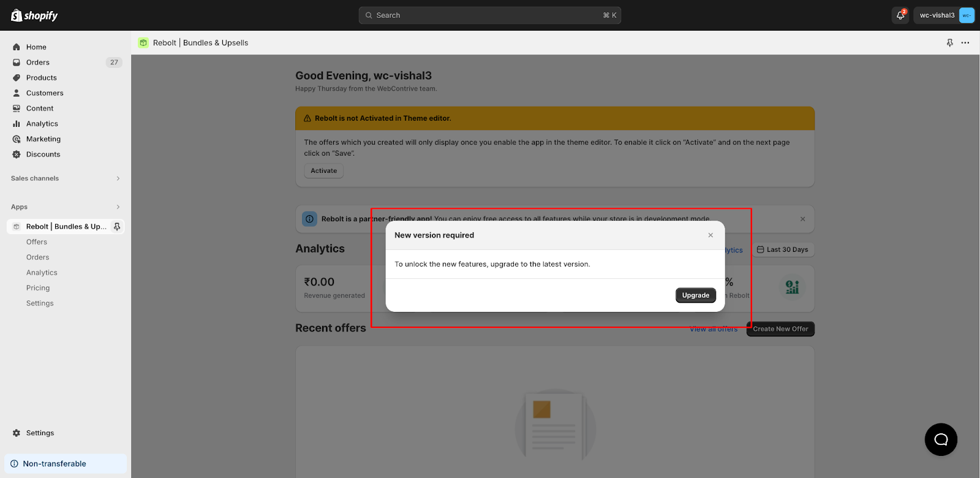Screen dimensions: 980x478
Task: Click the ₹0.00 revenue value
Action: pos(319,282)
